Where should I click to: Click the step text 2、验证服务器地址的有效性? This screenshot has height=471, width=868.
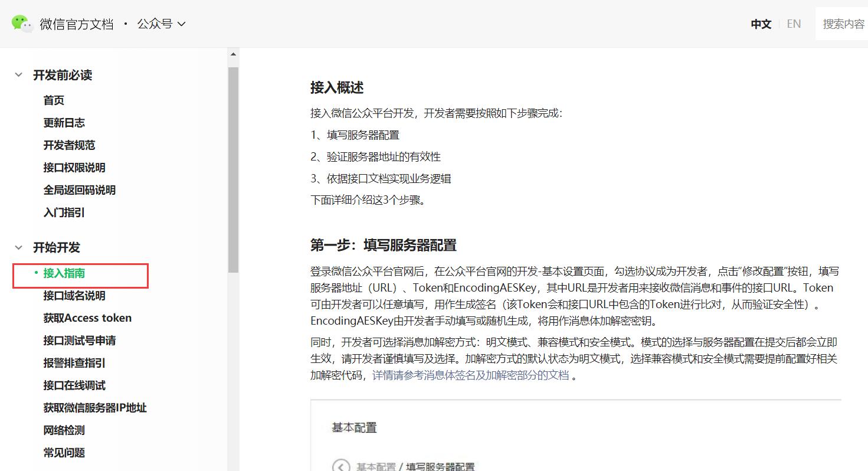click(376, 157)
